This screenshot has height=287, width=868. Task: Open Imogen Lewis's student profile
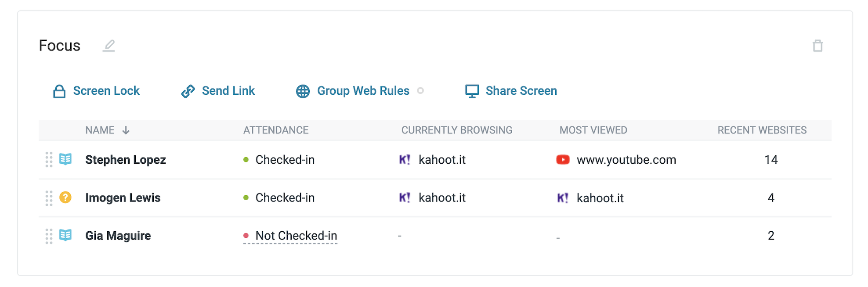[123, 198]
